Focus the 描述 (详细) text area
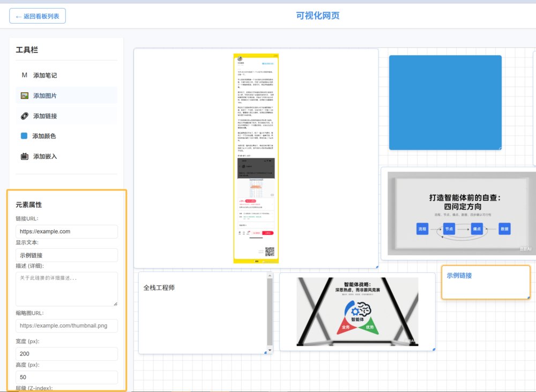This screenshot has height=392, width=536. (66, 289)
